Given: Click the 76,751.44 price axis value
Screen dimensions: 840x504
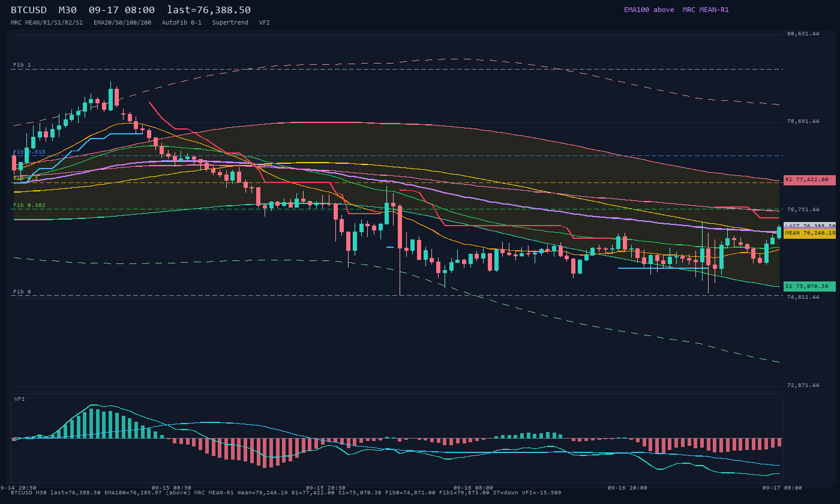Looking at the screenshot, I should pos(803,209).
